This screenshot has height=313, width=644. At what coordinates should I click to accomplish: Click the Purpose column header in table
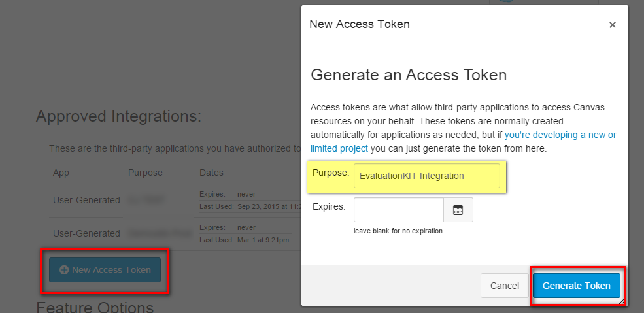point(145,173)
